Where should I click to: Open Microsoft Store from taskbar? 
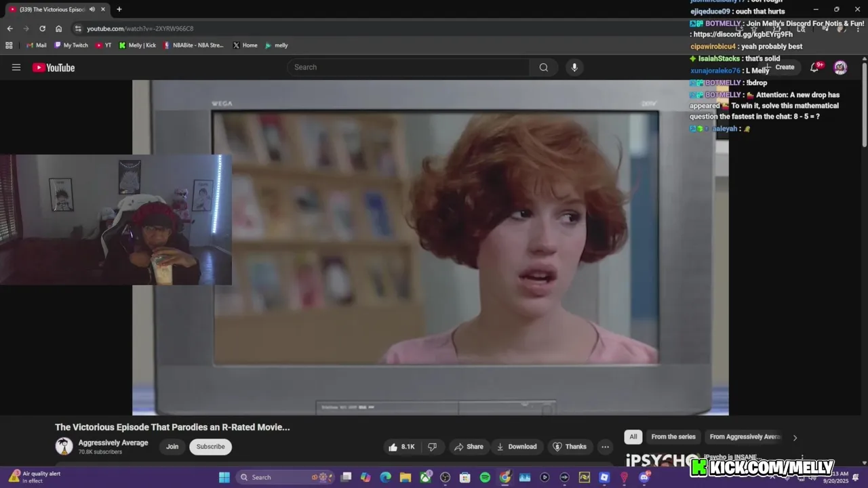tap(465, 477)
